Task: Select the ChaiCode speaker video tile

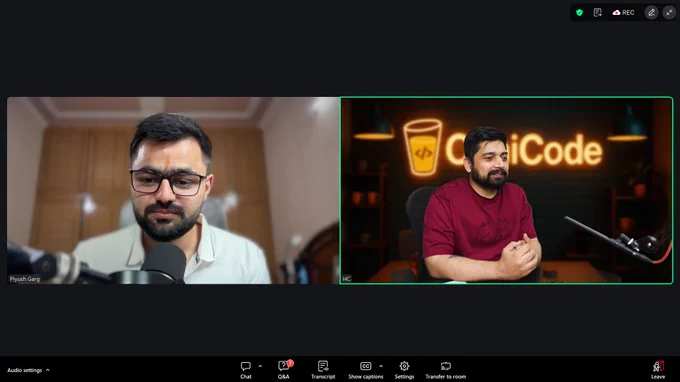Action: click(x=507, y=190)
